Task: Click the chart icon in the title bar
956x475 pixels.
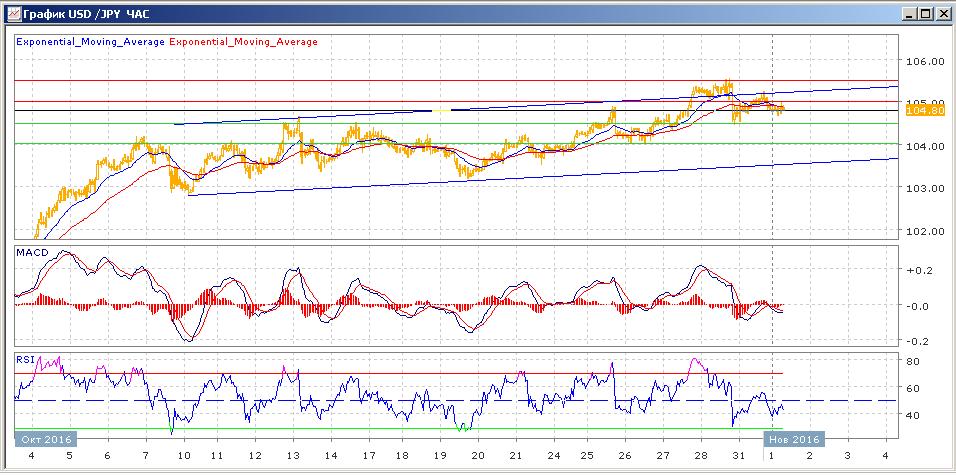Action: click(12, 13)
